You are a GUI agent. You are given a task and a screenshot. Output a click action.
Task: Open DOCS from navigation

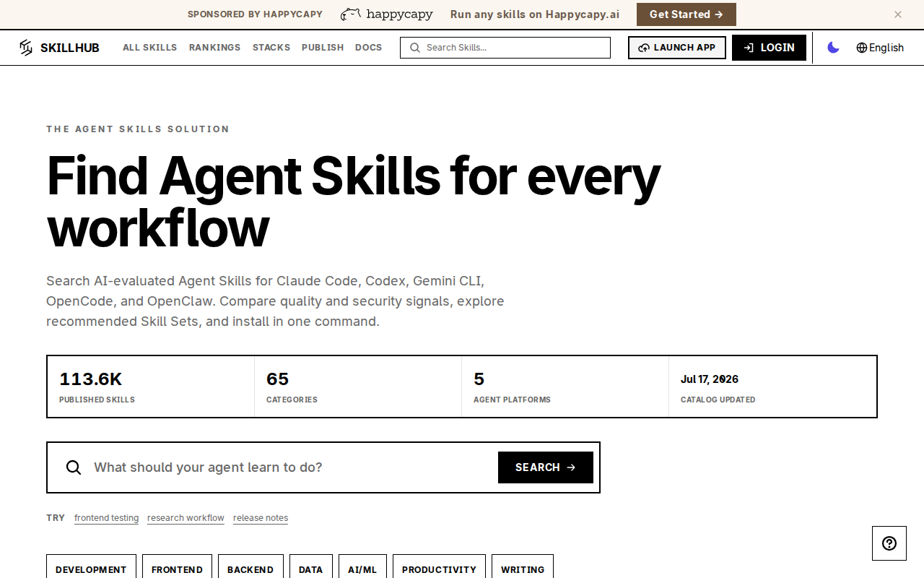point(368,48)
